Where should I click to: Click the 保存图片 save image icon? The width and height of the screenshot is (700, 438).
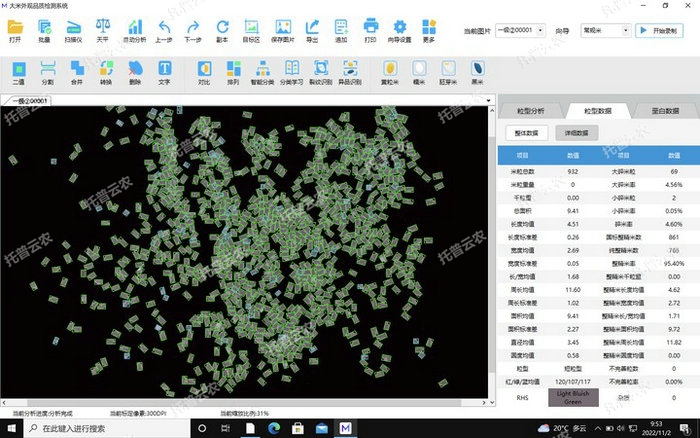282,28
